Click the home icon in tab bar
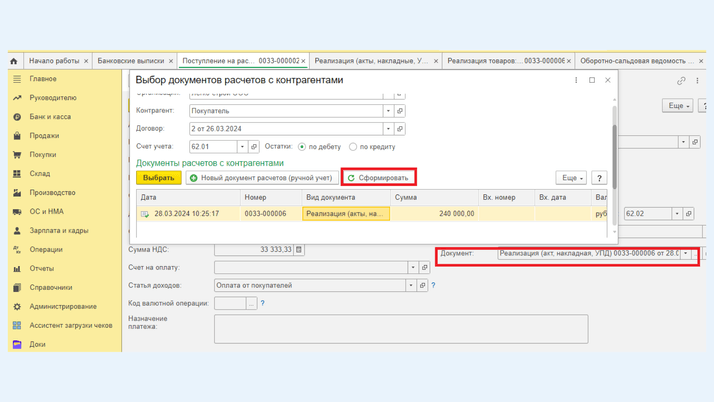The width and height of the screenshot is (714, 402). click(x=14, y=61)
